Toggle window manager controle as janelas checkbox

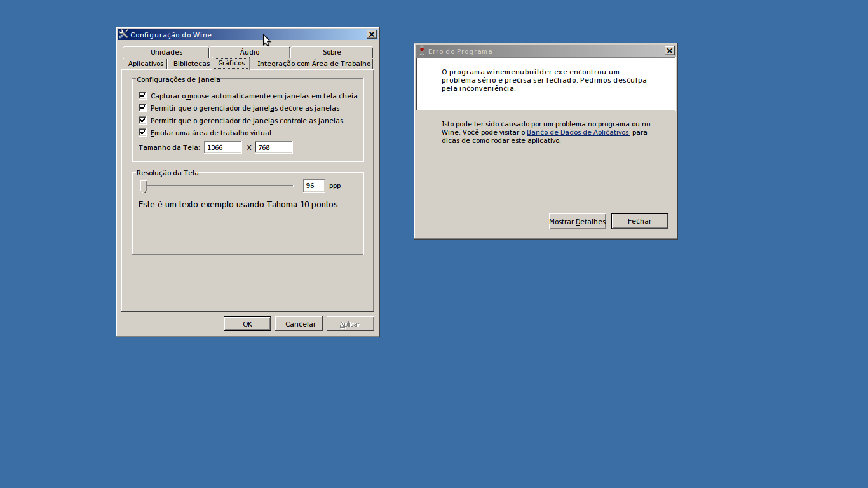click(x=142, y=120)
